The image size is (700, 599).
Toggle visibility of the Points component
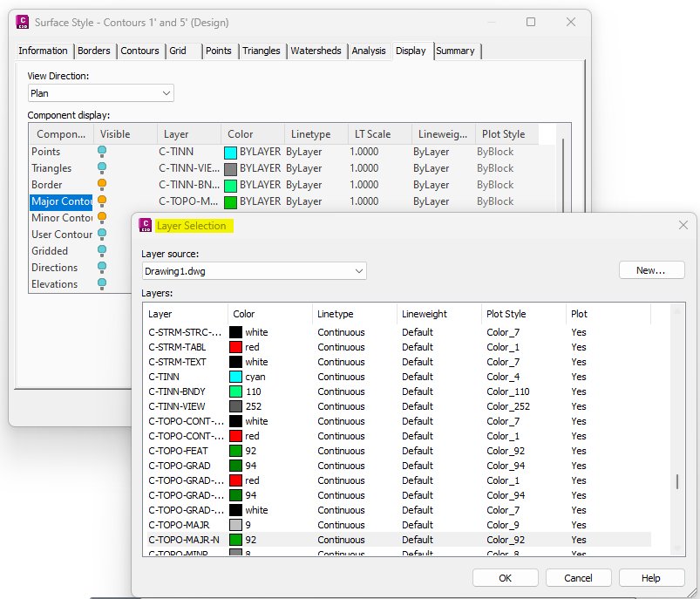[100, 152]
